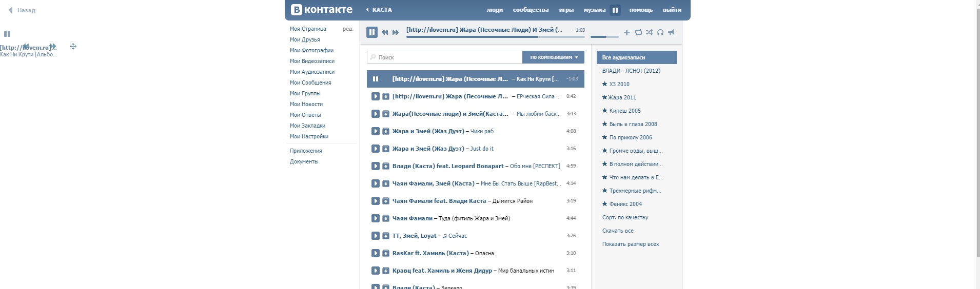Add current song with the plus icon

[x=626, y=32]
